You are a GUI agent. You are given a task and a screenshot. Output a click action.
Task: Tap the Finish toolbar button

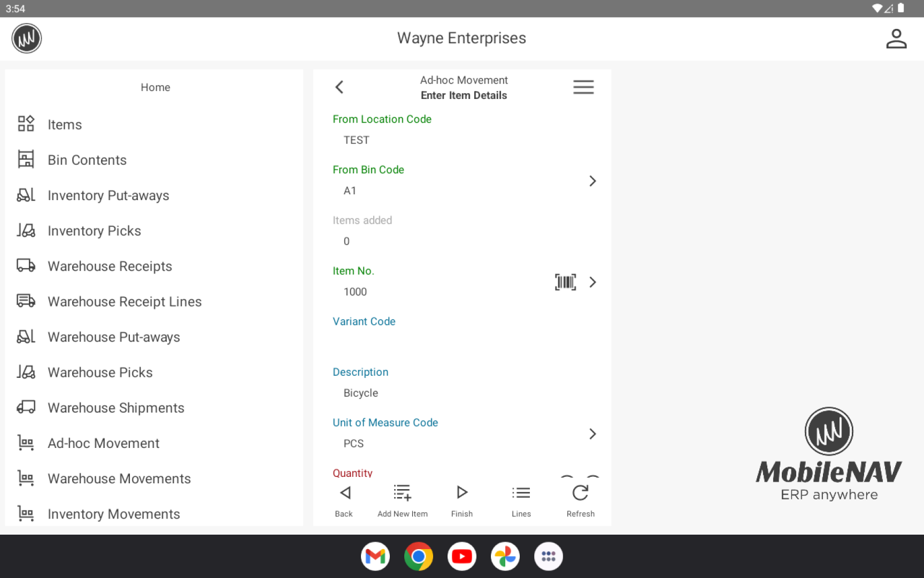462,501
